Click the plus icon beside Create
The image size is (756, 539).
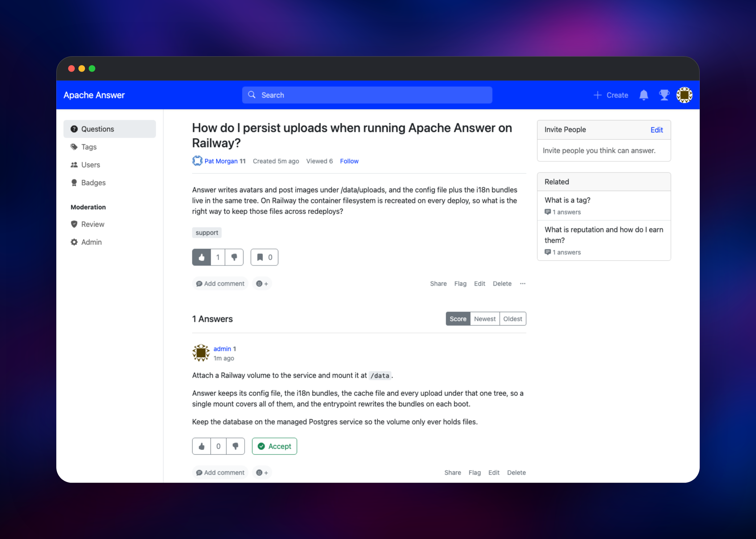(x=597, y=95)
